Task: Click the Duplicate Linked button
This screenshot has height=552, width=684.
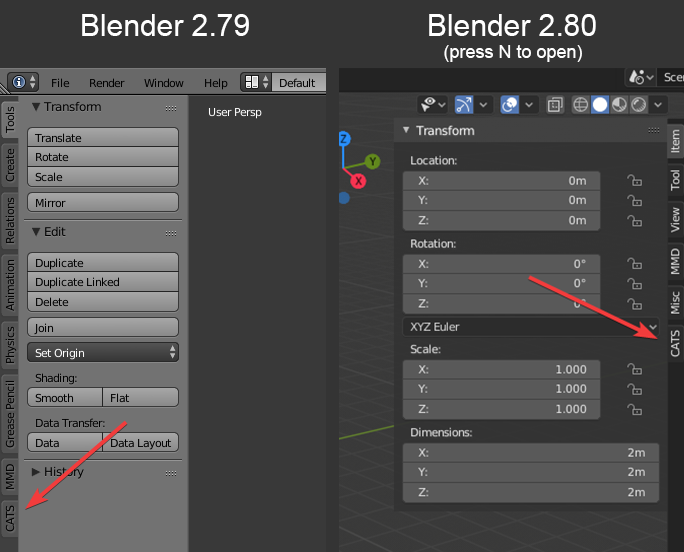Action: click(103, 282)
